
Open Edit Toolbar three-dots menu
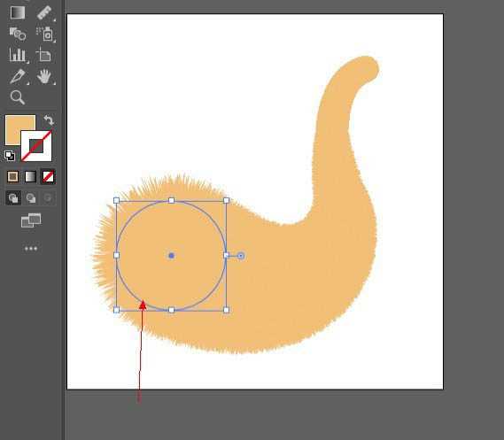tap(31, 249)
